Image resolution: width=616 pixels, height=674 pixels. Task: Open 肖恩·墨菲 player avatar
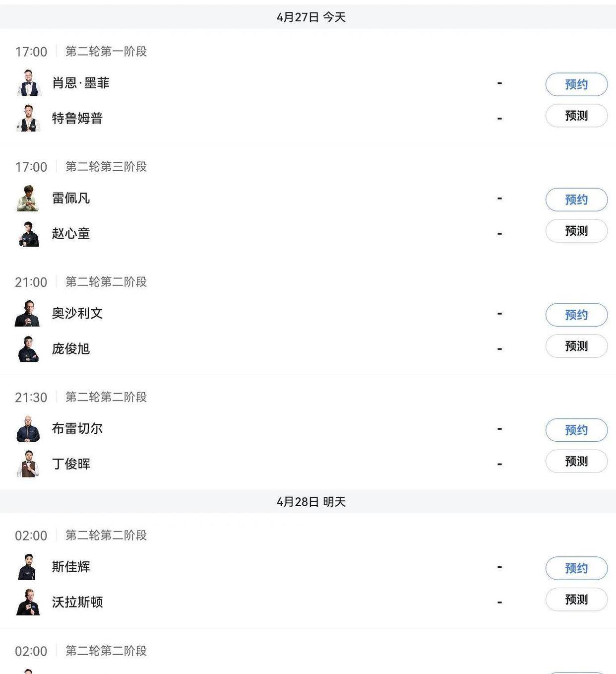pyautogui.click(x=28, y=83)
